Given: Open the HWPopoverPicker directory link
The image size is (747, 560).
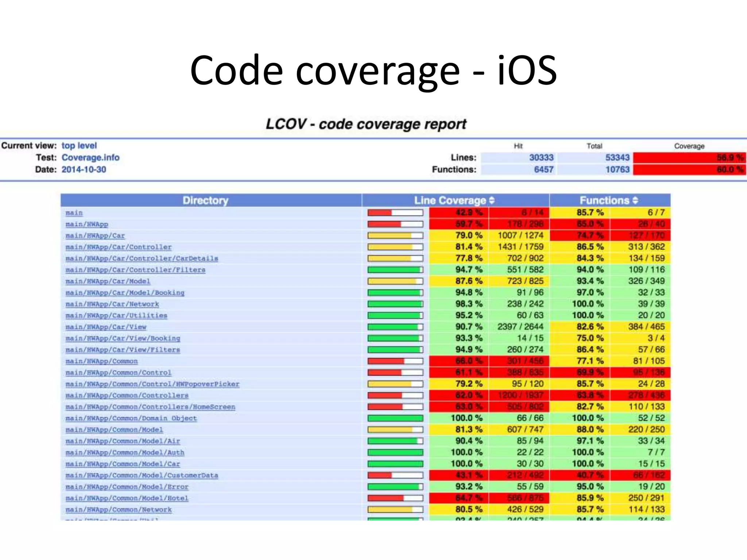Looking at the screenshot, I should [152, 384].
